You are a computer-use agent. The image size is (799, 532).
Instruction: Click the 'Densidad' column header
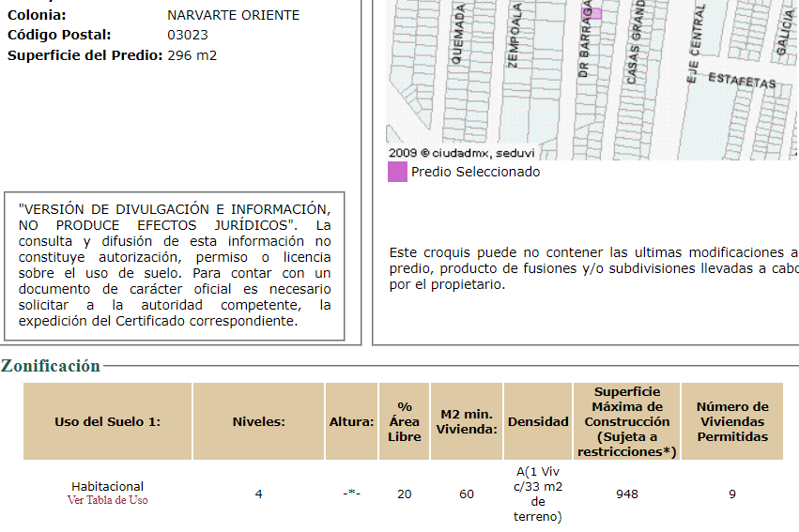click(x=538, y=421)
